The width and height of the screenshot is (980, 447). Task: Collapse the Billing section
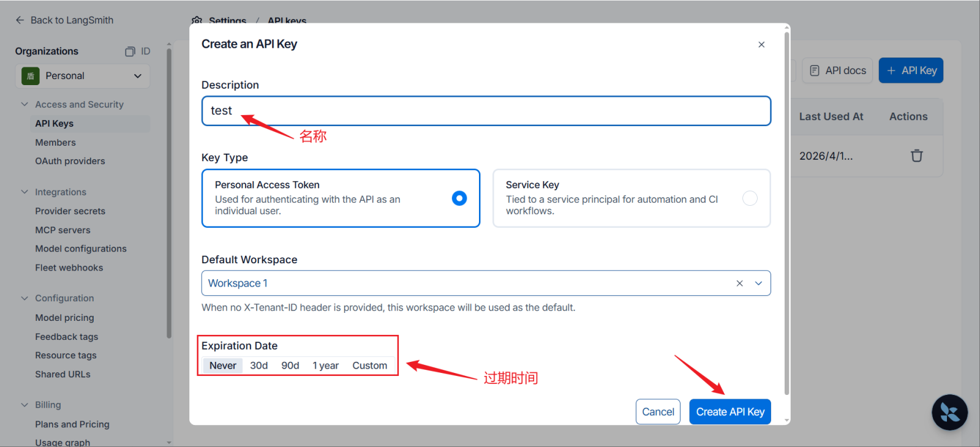click(x=24, y=405)
